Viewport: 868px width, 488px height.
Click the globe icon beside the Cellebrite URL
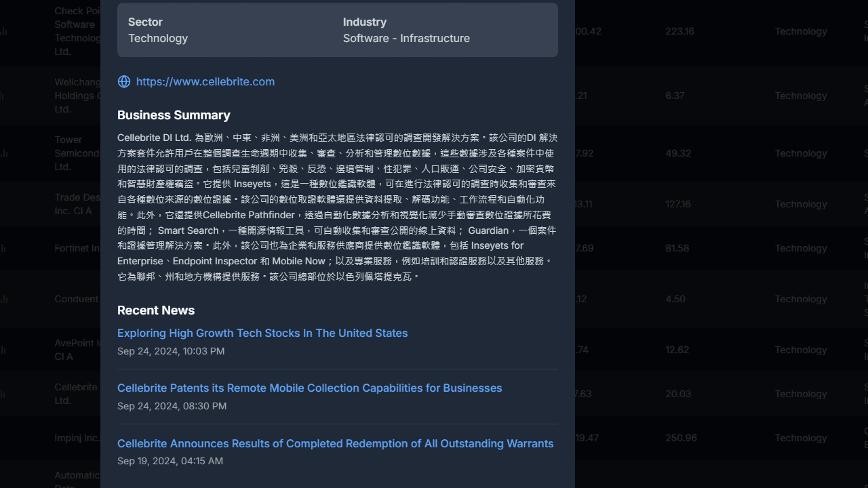pyautogui.click(x=124, y=81)
